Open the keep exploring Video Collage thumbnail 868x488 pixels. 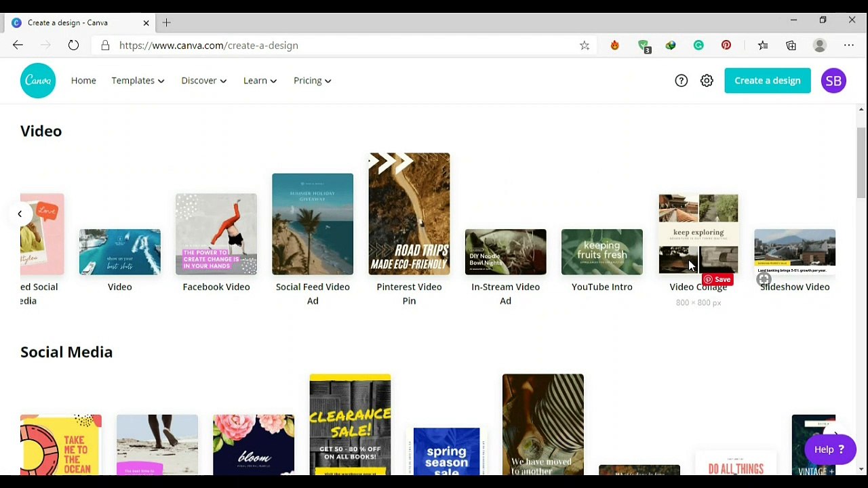698,235
